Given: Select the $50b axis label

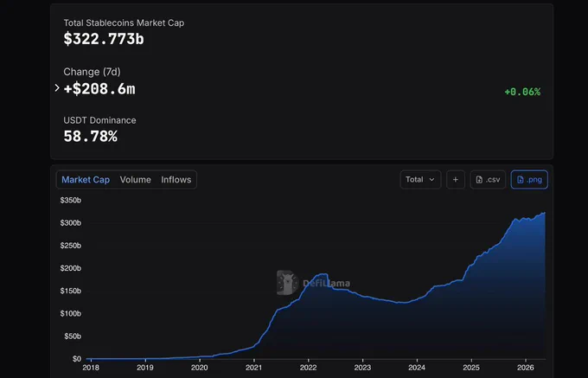Looking at the screenshot, I should coord(73,336).
